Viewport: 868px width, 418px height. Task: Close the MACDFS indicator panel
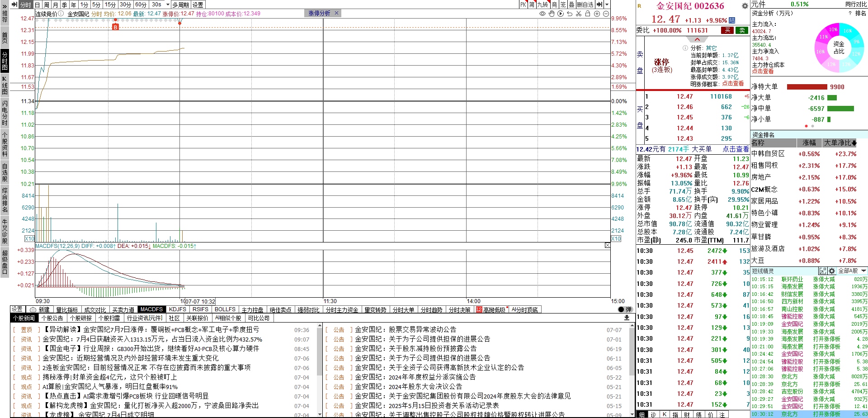(607, 245)
